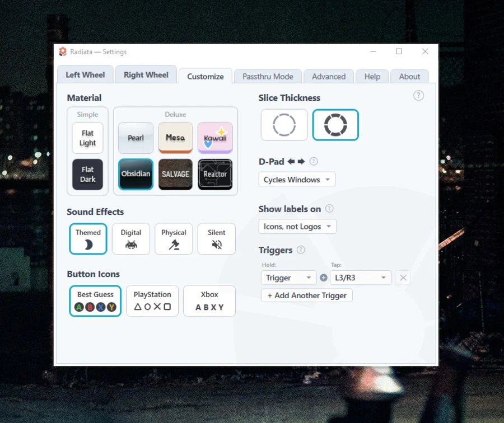Screen dimensions: 504x423
Task: Go to the Advanced tab
Action: [x=329, y=77]
